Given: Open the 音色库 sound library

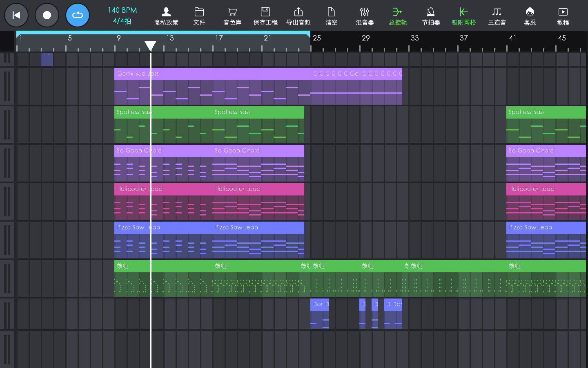Looking at the screenshot, I should [x=232, y=16].
